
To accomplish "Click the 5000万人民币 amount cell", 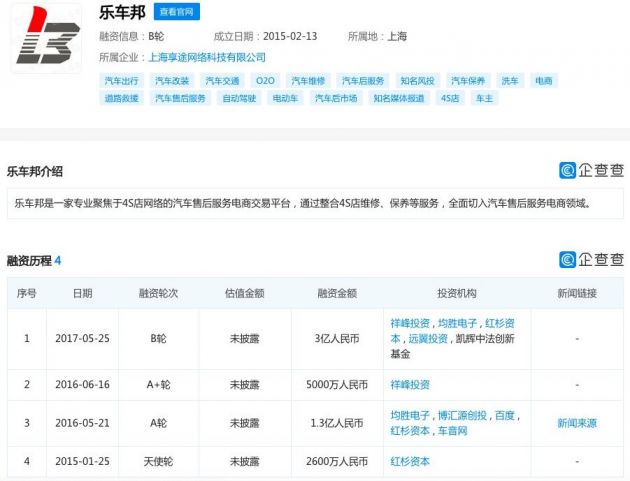I will pyautogui.click(x=337, y=385).
